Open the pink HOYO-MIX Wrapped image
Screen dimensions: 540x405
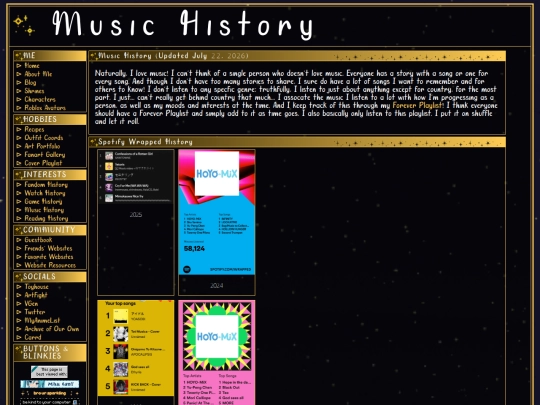217,353
